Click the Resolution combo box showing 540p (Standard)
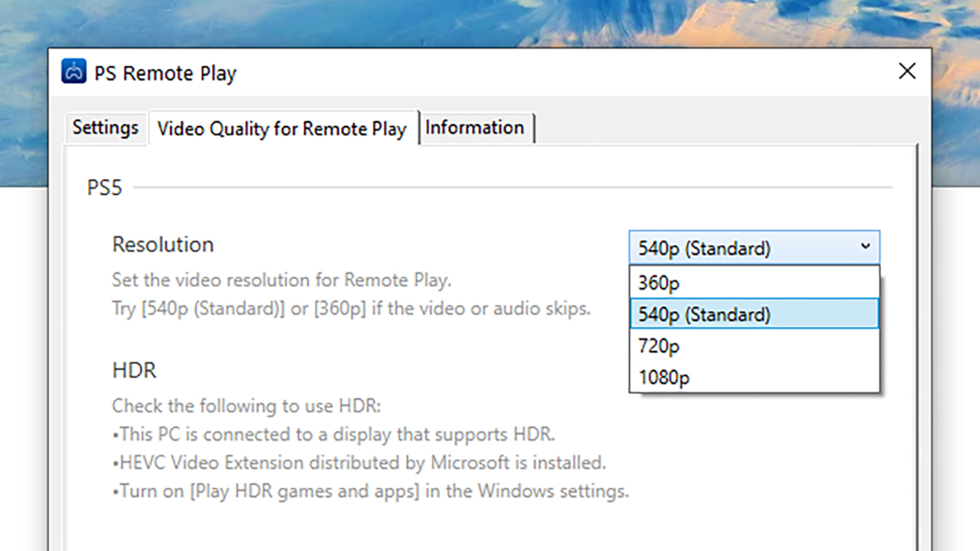Screen dimensions: 980x551 (755, 247)
